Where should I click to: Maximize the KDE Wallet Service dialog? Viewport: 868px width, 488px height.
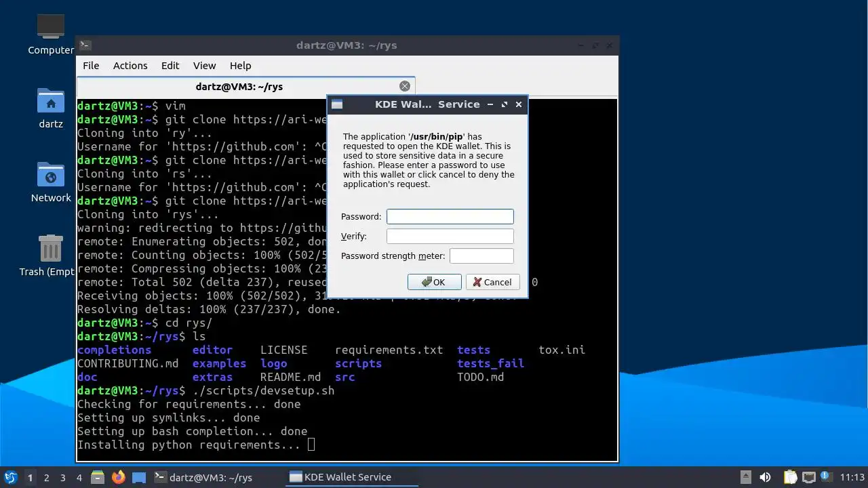[505, 104]
